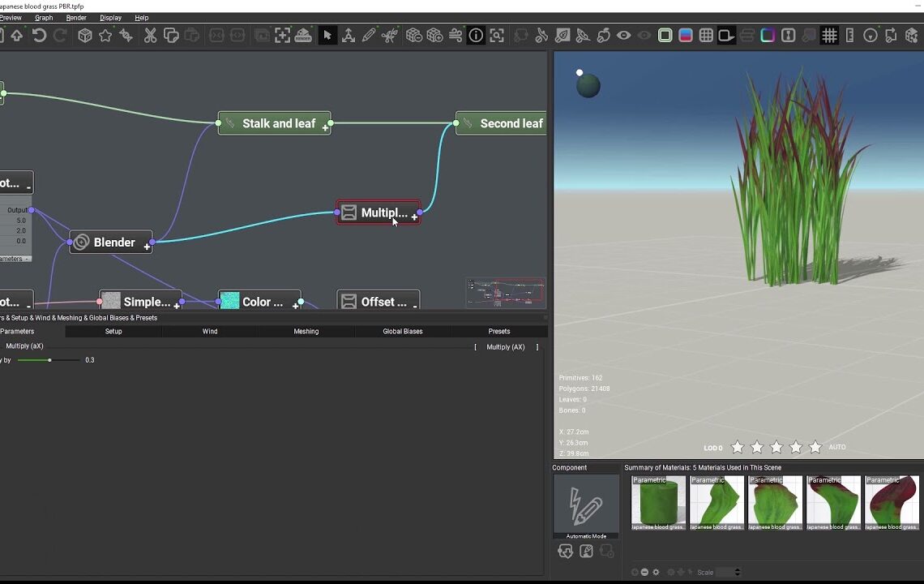924x584 pixels.
Task: Open the Graph menu
Action: [x=44, y=18]
